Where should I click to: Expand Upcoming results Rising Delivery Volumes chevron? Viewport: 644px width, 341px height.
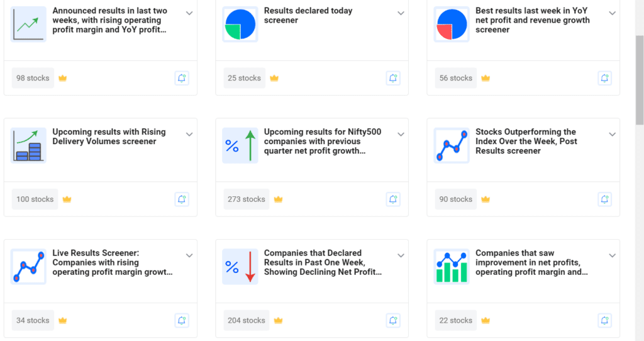click(x=189, y=135)
